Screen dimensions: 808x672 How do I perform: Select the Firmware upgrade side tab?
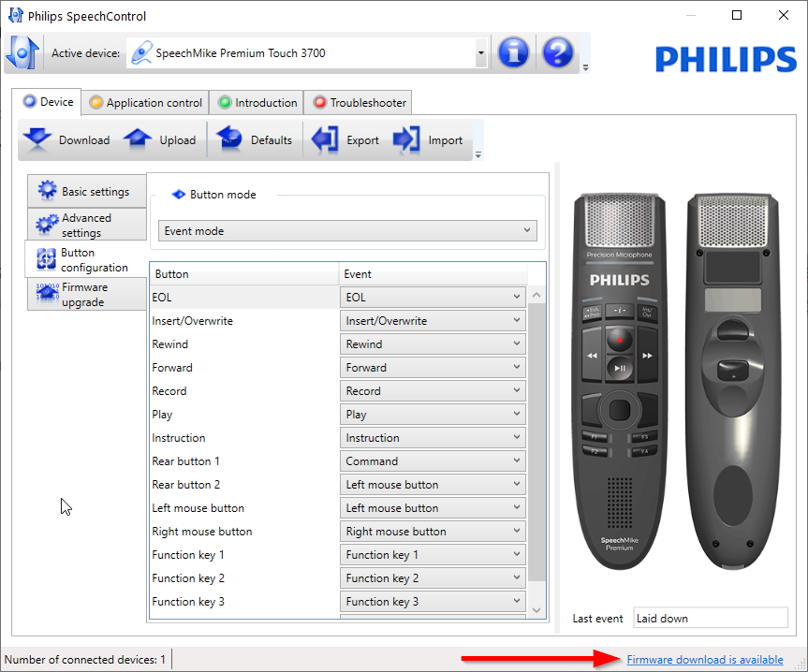tap(87, 294)
